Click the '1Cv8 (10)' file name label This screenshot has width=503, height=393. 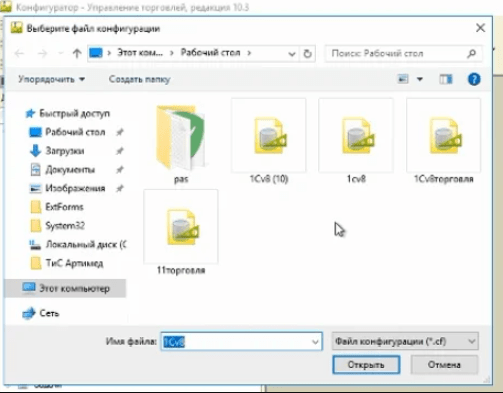[269, 179]
